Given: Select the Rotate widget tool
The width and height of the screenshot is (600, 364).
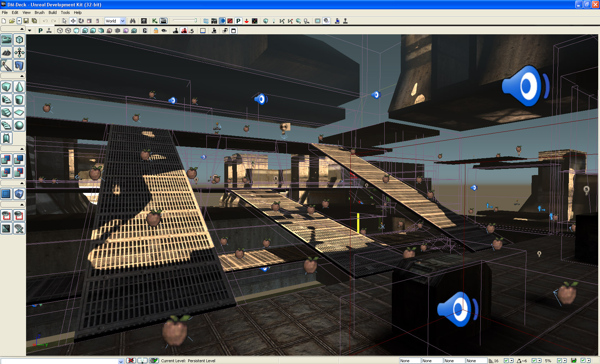Looking at the screenshot, I should pyautogui.click(x=81, y=21).
